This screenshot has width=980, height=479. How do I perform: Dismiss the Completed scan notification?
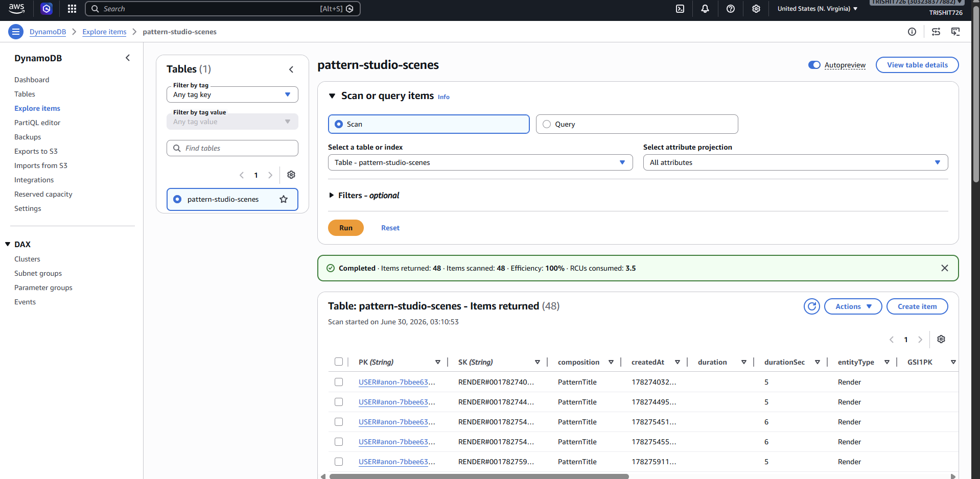point(945,268)
